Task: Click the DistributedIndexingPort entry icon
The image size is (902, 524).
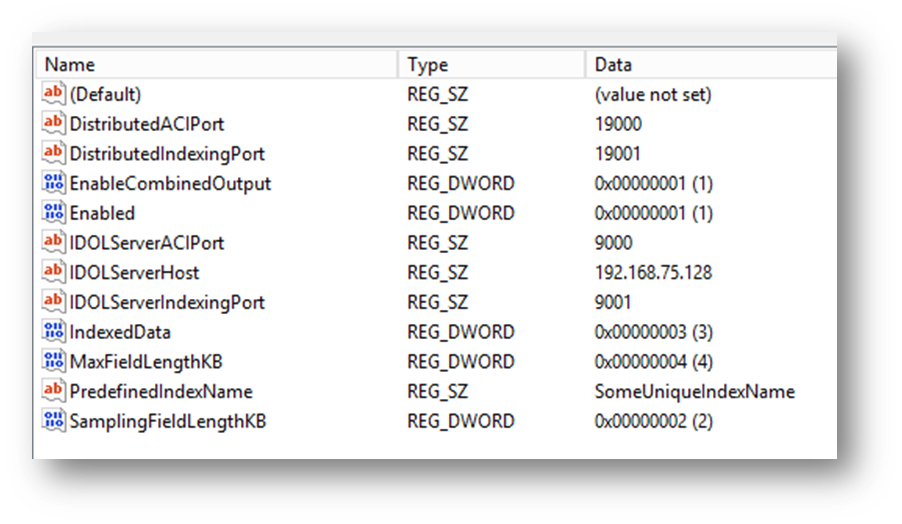Action: point(53,153)
